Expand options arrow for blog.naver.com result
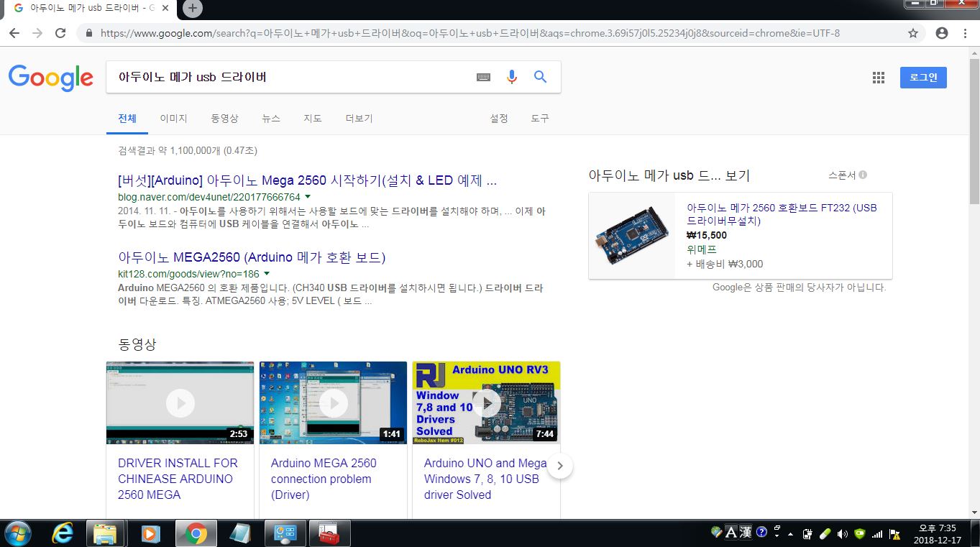The height and width of the screenshot is (547, 980). (308, 197)
